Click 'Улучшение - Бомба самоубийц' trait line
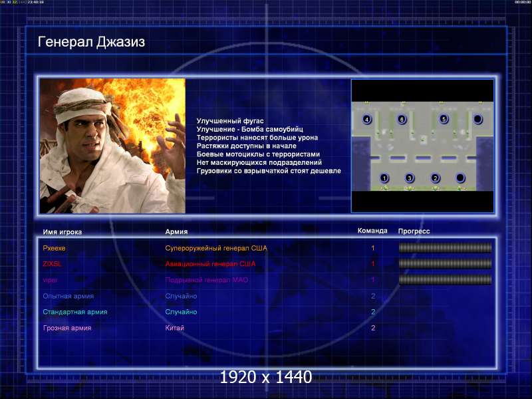 click(x=250, y=129)
